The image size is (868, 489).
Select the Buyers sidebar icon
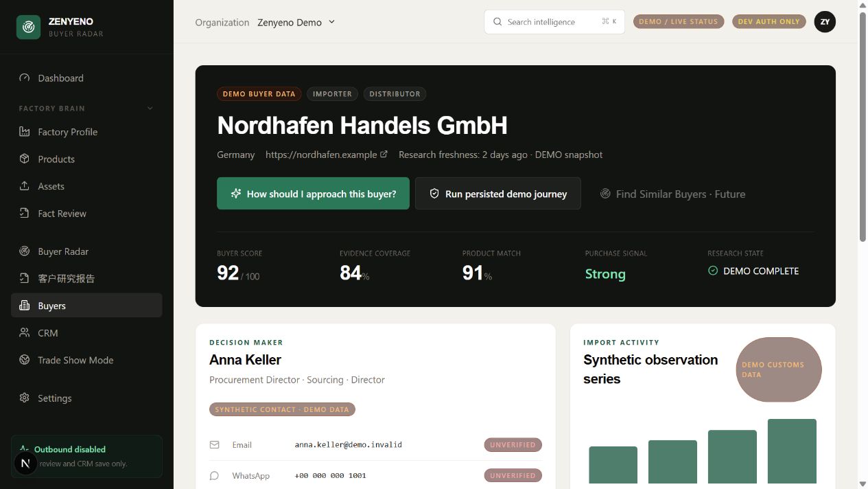coord(25,306)
